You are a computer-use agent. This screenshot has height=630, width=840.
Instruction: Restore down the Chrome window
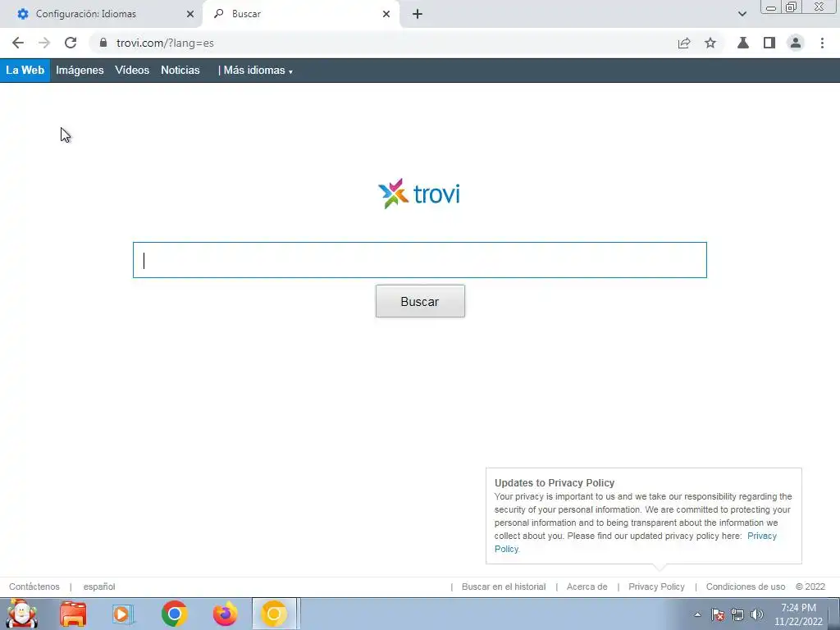tap(792, 7)
